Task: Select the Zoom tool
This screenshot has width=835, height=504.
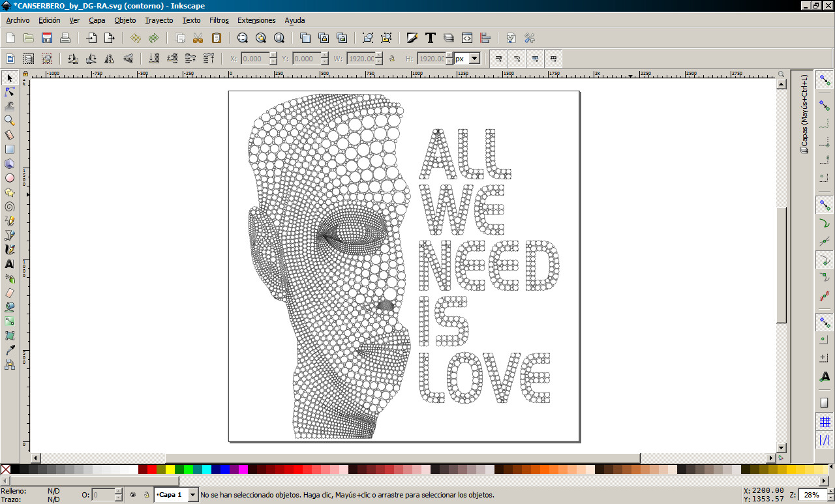Action: pyautogui.click(x=10, y=120)
